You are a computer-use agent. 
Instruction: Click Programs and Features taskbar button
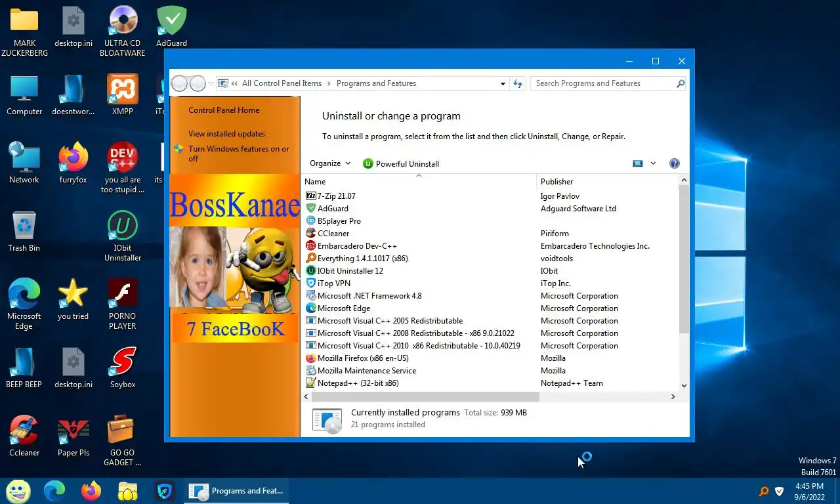click(x=236, y=491)
